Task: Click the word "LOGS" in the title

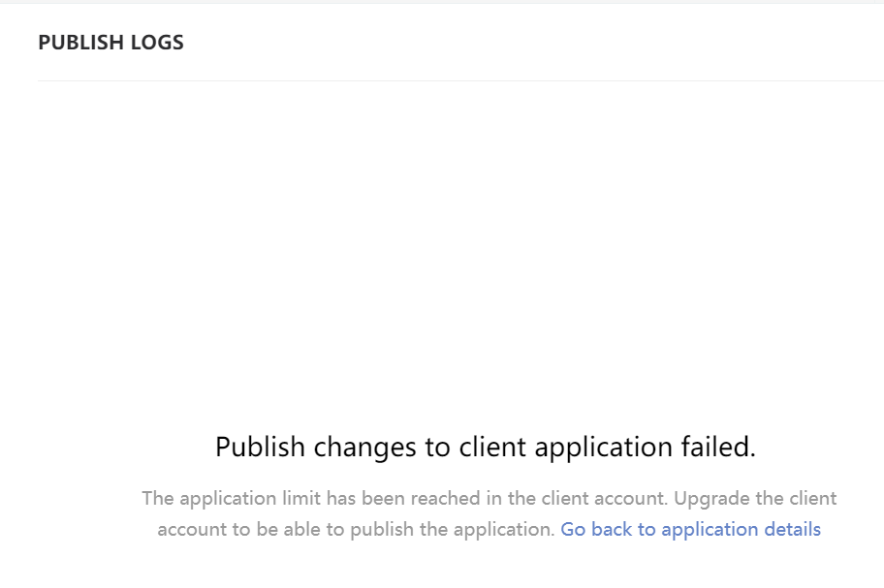Action: click(157, 43)
